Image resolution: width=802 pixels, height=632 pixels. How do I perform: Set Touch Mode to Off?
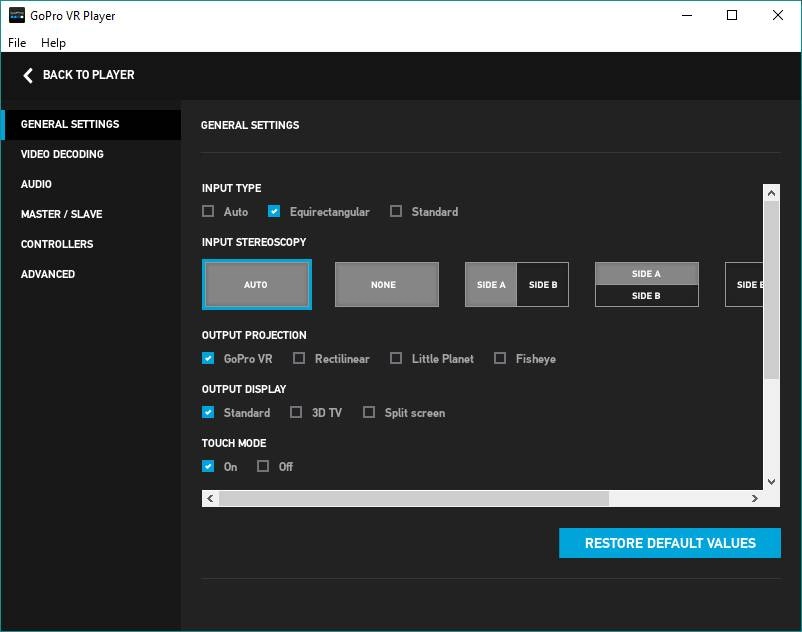pos(263,466)
